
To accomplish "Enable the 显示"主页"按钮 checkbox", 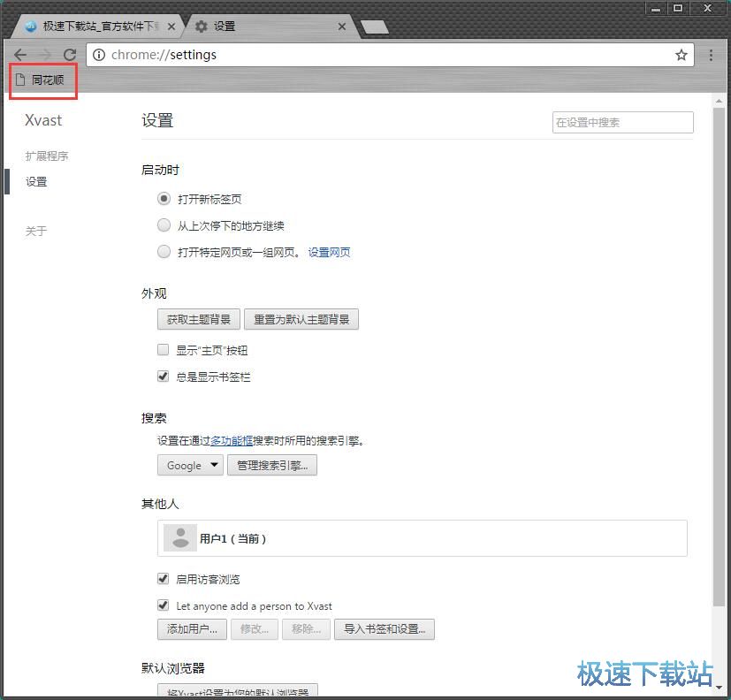I will click(163, 350).
